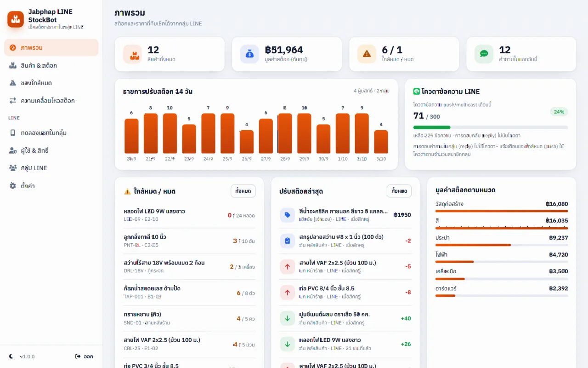Screen dimensions: 588x368
Task: Click the warning icon next to the ใกล้หมด / หมด heading
Action: pos(127,191)
